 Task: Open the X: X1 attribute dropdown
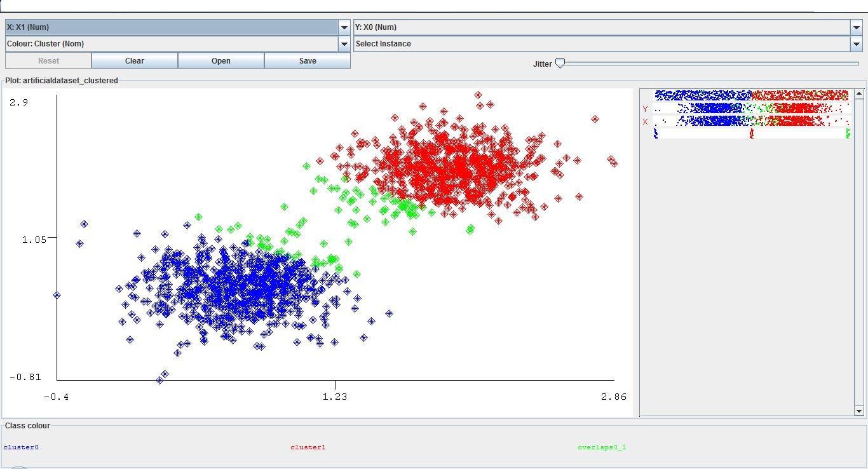tap(344, 27)
